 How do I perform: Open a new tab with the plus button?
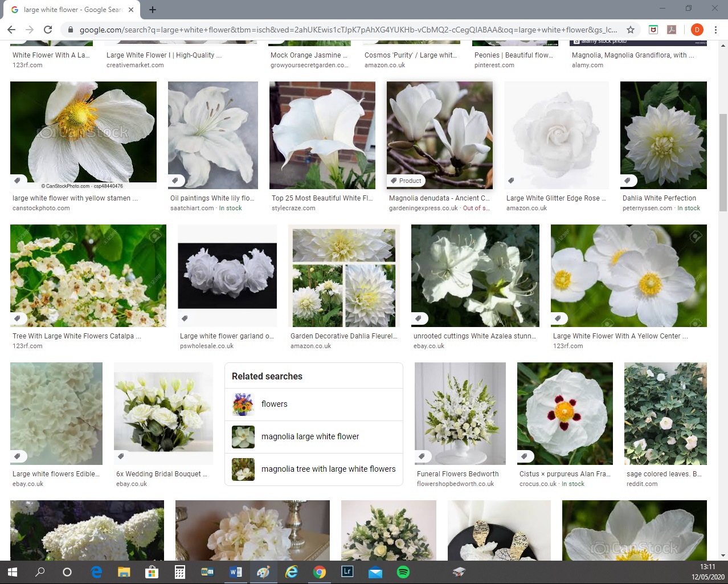(x=153, y=10)
